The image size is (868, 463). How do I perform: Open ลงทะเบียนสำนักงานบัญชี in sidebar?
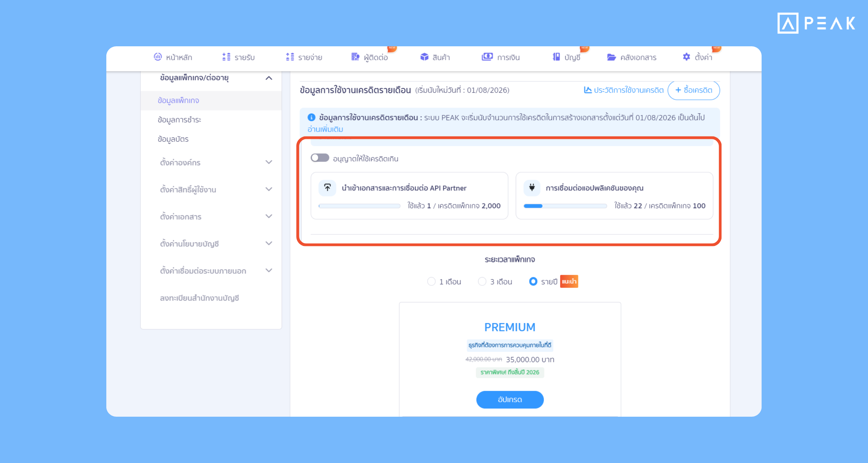[x=199, y=298]
